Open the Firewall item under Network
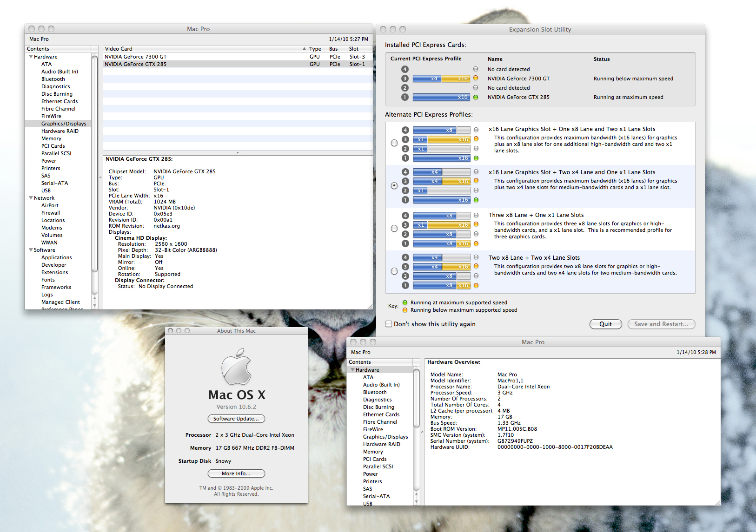The height and width of the screenshot is (532, 756). pos(51,213)
